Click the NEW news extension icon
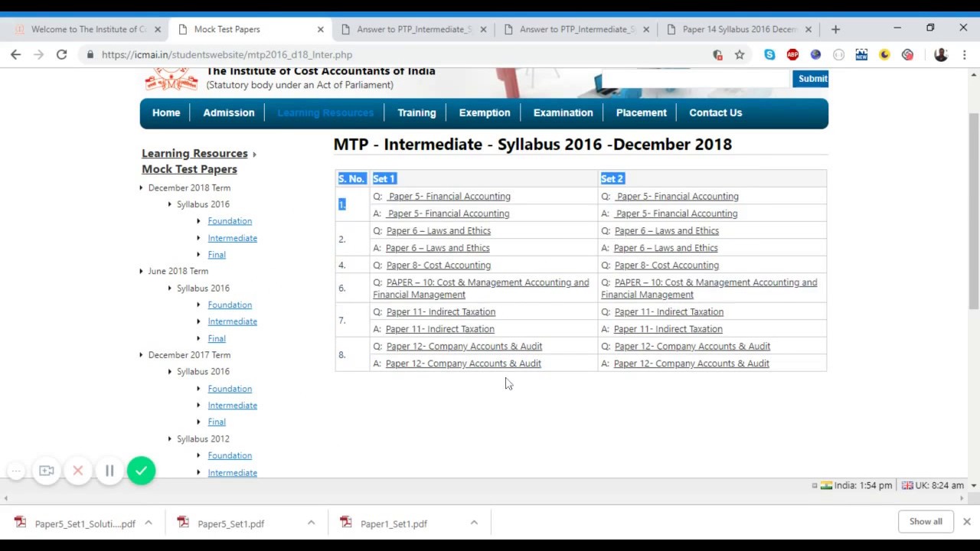 [x=861, y=54]
